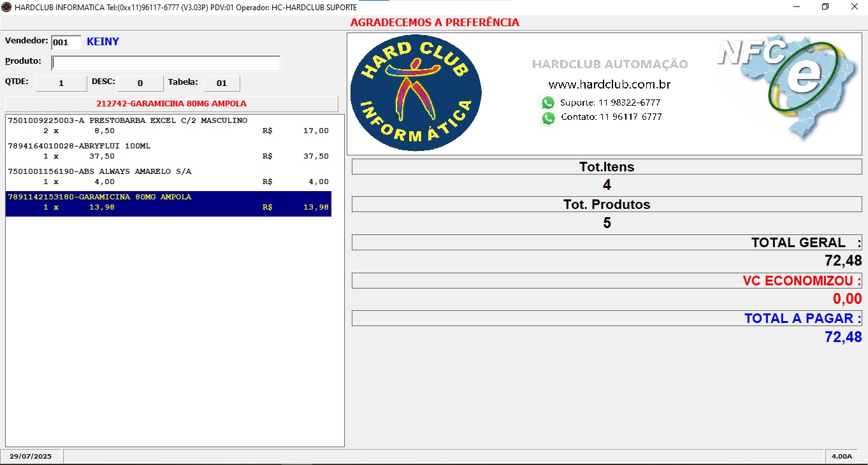Viewport: 868px width, 465px height.
Task: Click the WhatsApp icon beside Contato number
Action: coord(548,118)
